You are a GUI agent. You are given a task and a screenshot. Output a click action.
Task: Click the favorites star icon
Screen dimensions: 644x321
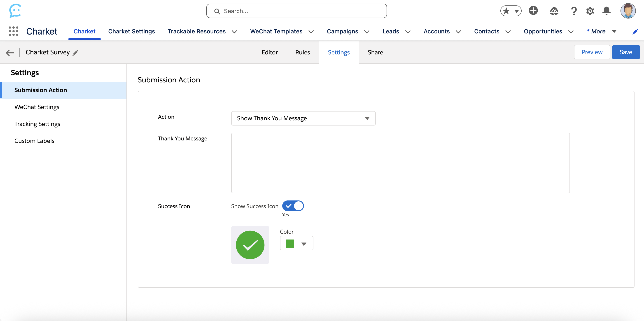506,11
